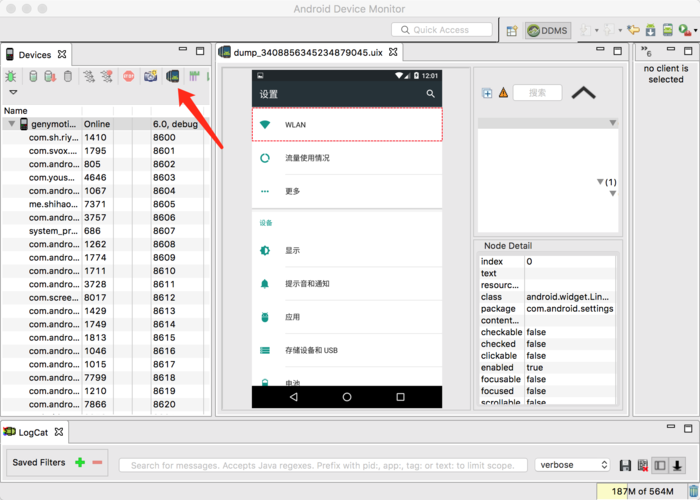Click the green debug bug icon
Viewport: 700px width, 500px height.
point(11,76)
